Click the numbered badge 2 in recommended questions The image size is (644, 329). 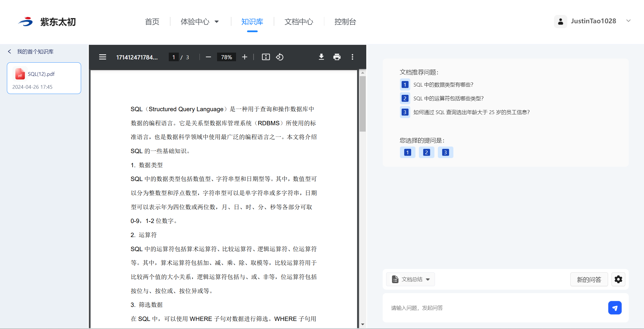coord(405,99)
